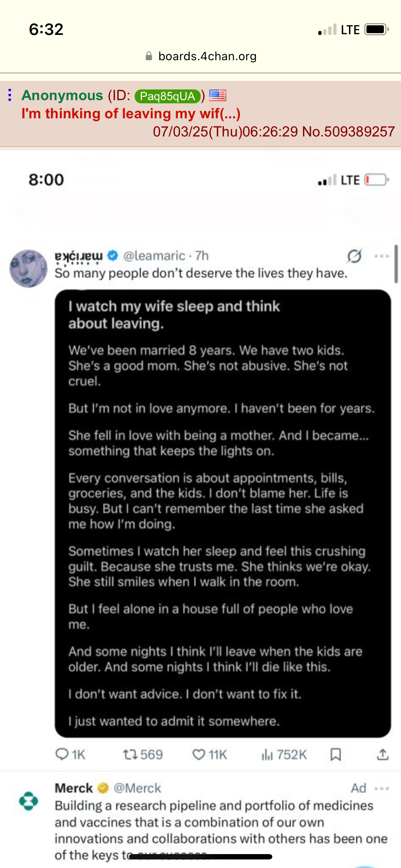This screenshot has height=868, width=401.
Task: Open the @leamaric handle link
Action: (154, 256)
